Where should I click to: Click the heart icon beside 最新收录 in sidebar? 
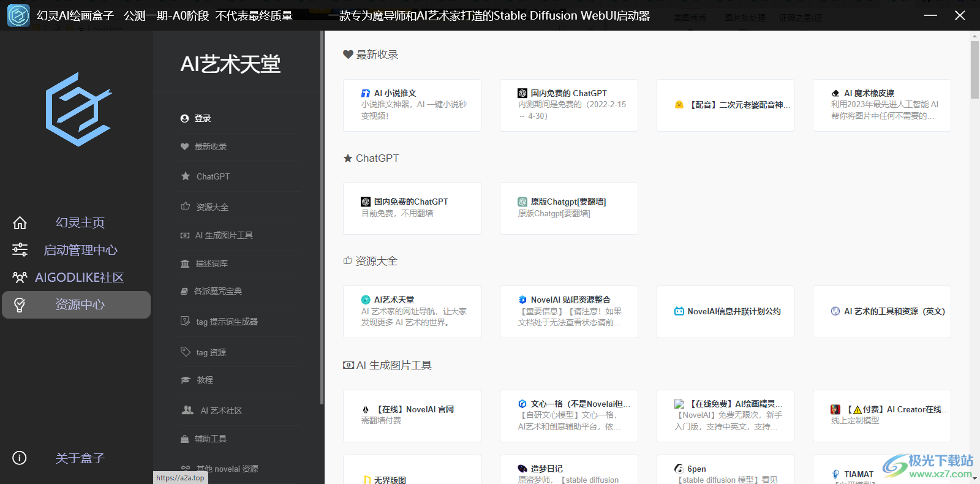[184, 146]
